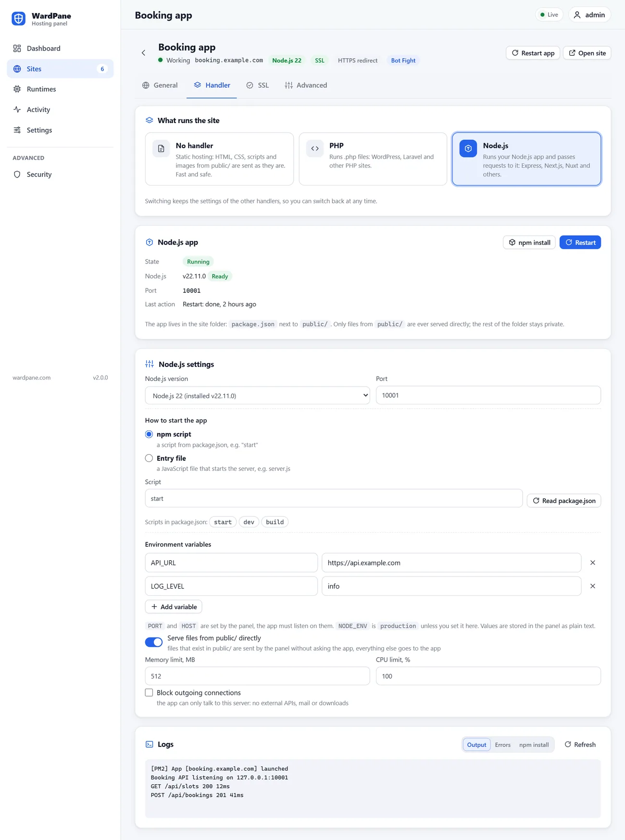Pick the dev script chip
Image resolution: width=625 pixels, height=840 pixels.
[249, 522]
